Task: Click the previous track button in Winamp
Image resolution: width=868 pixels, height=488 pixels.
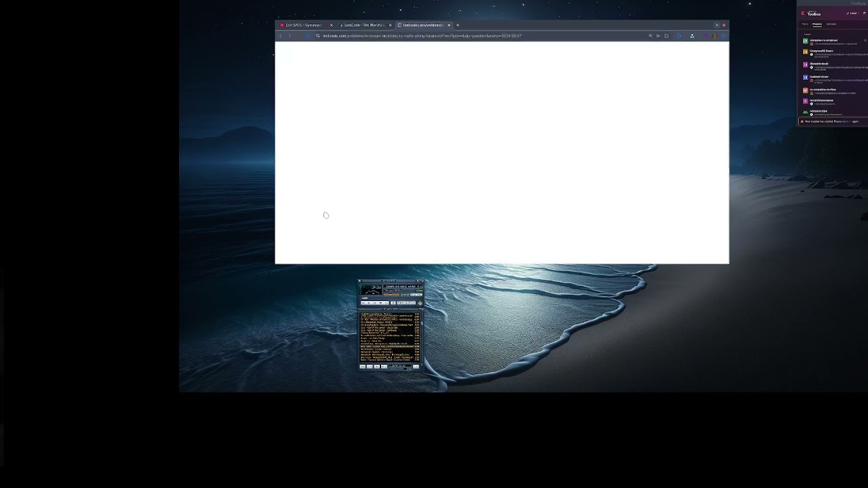Action: pyautogui.click(x=363, y=303)
